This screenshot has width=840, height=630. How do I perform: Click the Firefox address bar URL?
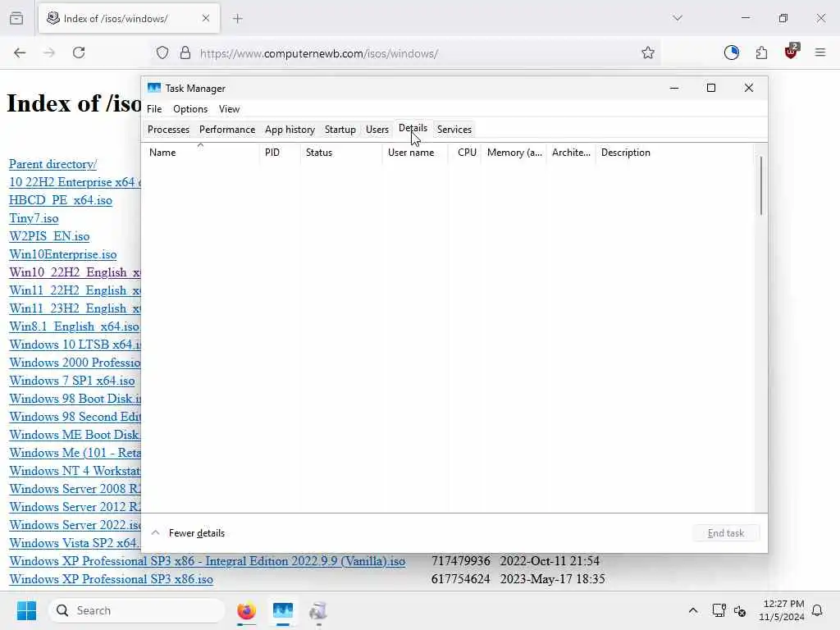pos(319,53)
